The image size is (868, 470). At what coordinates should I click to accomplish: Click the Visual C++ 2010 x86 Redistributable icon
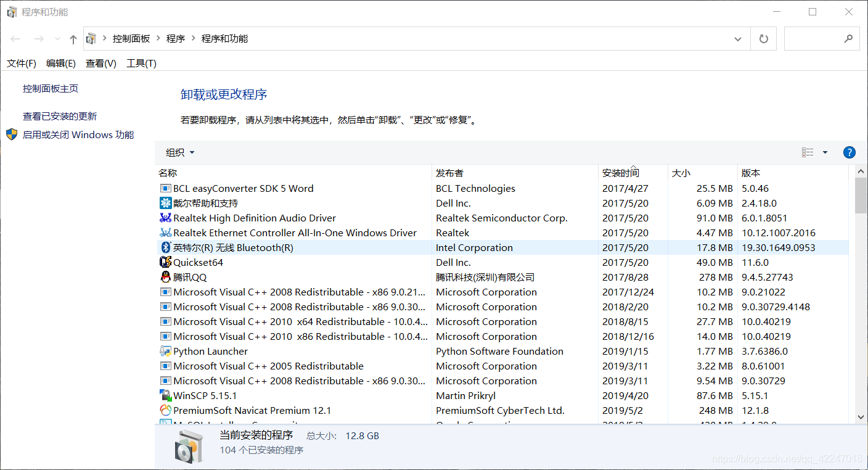pos(165,337)
